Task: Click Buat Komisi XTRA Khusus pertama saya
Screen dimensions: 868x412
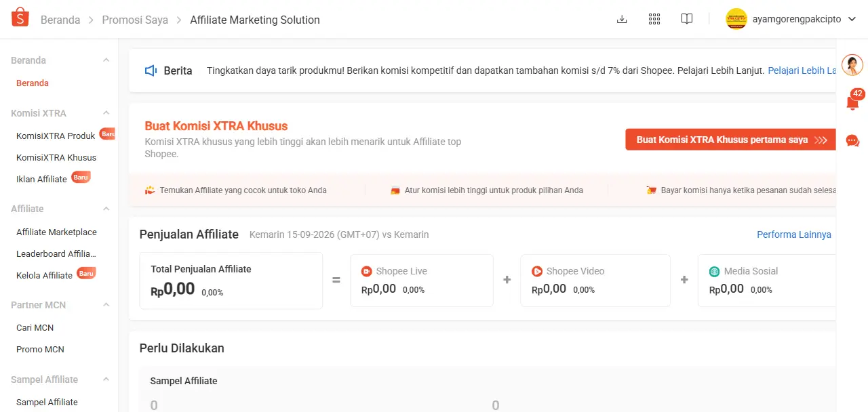Action: pyautogui.click(x=730, y=140)
